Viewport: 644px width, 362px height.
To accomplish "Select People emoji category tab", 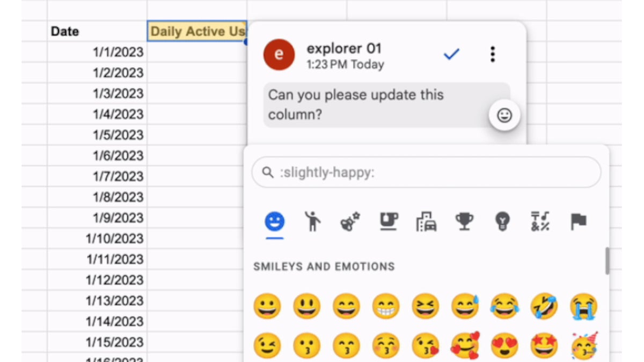I will (x=312, y=221).
